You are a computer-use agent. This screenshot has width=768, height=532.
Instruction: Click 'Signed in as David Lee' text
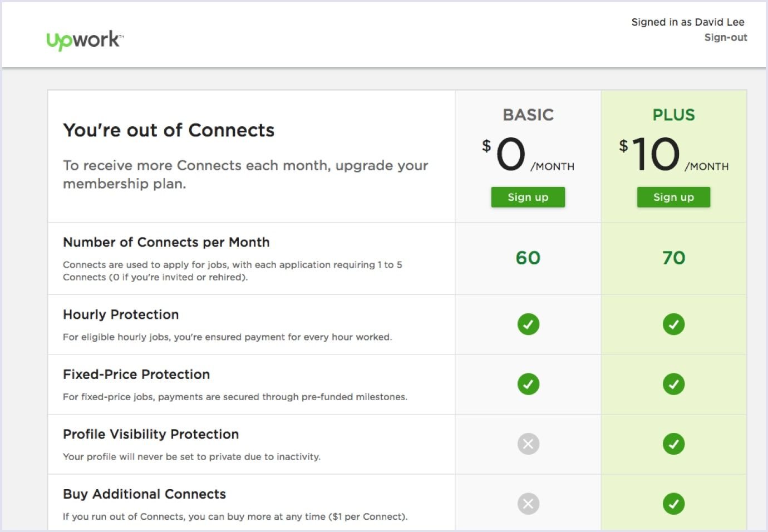click(688, 22)
